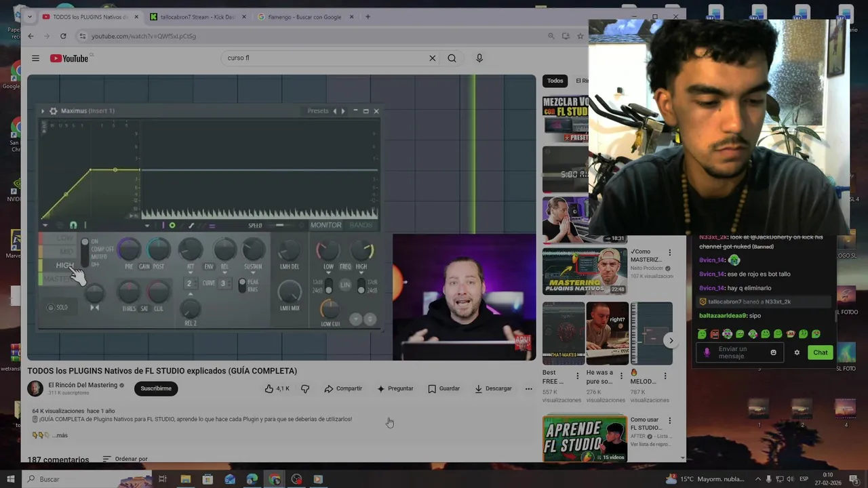Run the YouTube search with the magnifier
This screenshot has width=868, height=488.
click(452, 58)
